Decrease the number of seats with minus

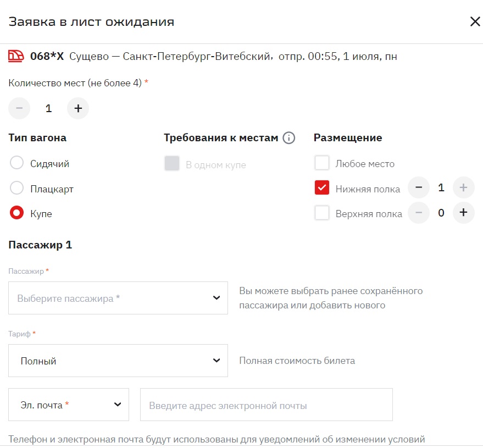tap(19, 108)
